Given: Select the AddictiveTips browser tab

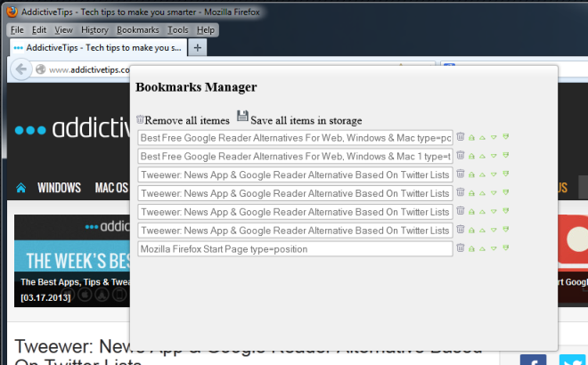Looking at the screenshot, I should (x=98, y=47).
